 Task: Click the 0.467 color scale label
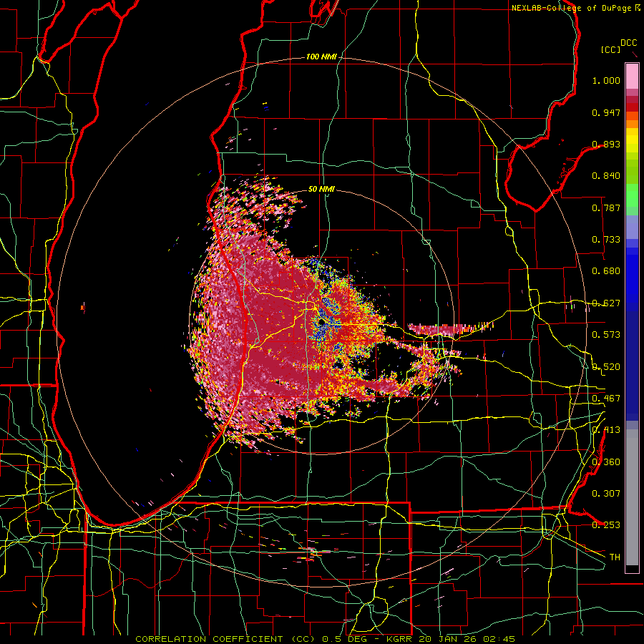pyautogui.click(x=606, y=399)
